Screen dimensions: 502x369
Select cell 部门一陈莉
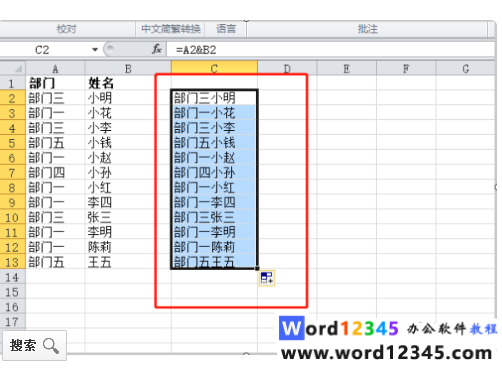click(214, 247)
